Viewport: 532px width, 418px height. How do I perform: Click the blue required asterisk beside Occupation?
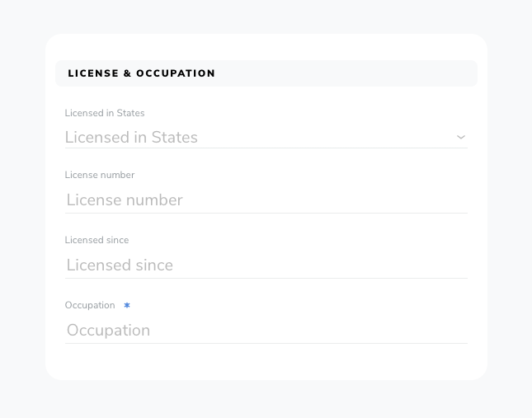127,305
